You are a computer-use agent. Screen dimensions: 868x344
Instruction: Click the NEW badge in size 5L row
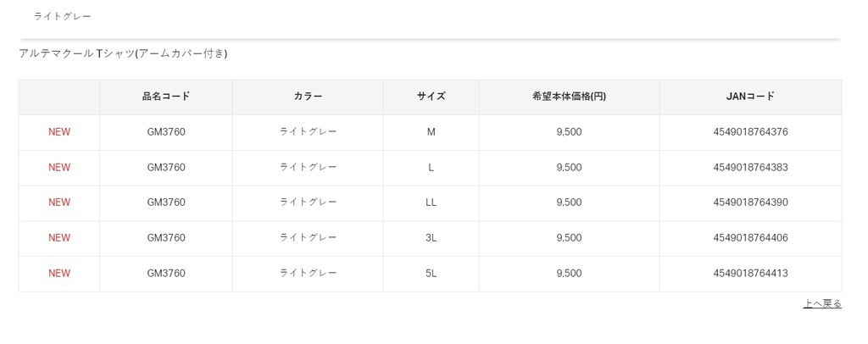(x=59, y=274)
